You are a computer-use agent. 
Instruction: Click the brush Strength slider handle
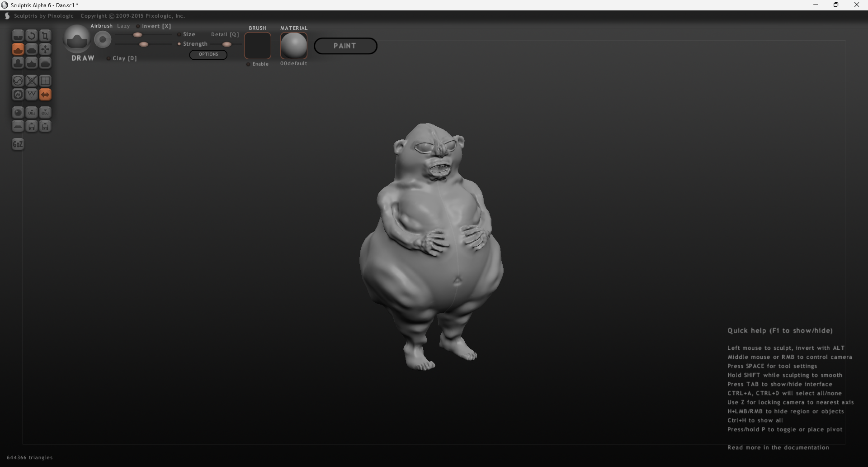coord(144,44)
